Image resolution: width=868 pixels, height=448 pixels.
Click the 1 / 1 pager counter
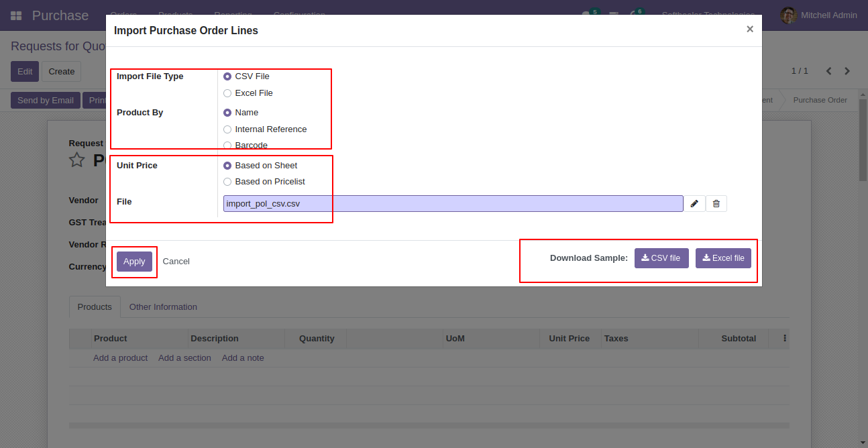pyautogui.click(x=800, y=71)
